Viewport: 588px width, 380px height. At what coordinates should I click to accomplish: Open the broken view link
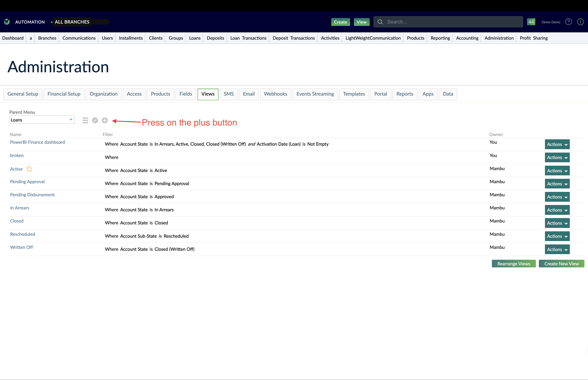17,155
